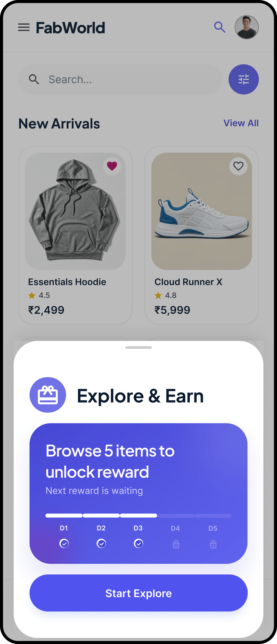The height and width of the screenshot is (644, 277).
Task: Click the magnifier inside the search bar
Action: [x=34, y=79]
